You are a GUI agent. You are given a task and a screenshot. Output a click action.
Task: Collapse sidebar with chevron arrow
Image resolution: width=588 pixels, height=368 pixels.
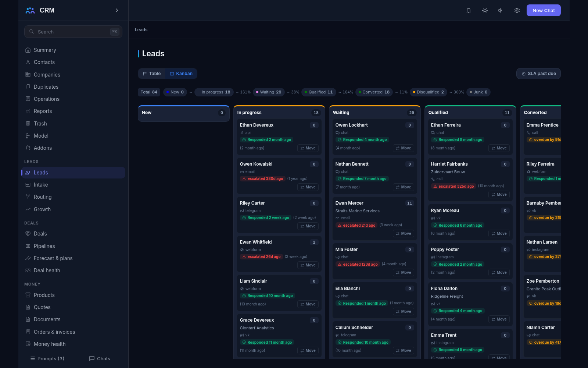coord(117,10)
